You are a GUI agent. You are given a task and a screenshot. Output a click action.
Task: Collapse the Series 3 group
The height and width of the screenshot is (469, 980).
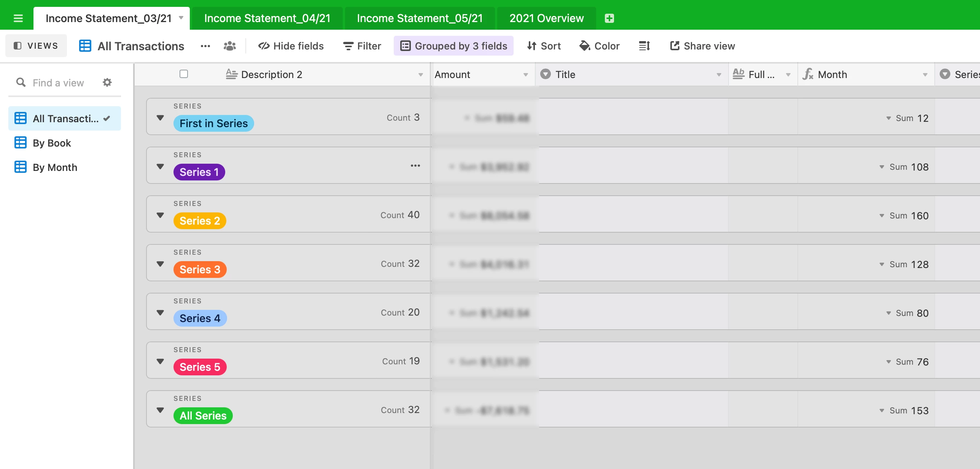click(x=160, y=264)
